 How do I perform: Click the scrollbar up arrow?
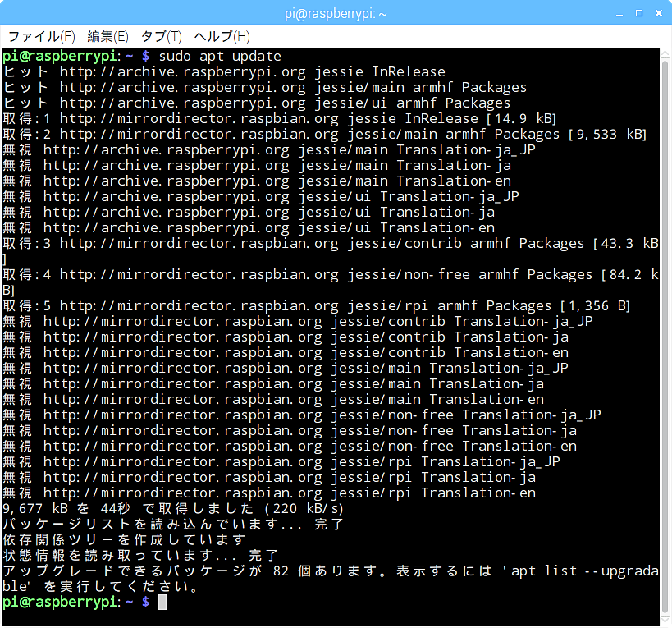click(665, 53)
